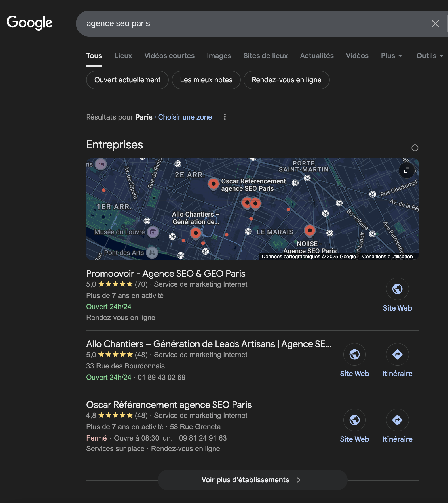Click Allo Chantiers Itinéraire directions icon
Viewport: 448px width, 503px height.
[397, 355]
